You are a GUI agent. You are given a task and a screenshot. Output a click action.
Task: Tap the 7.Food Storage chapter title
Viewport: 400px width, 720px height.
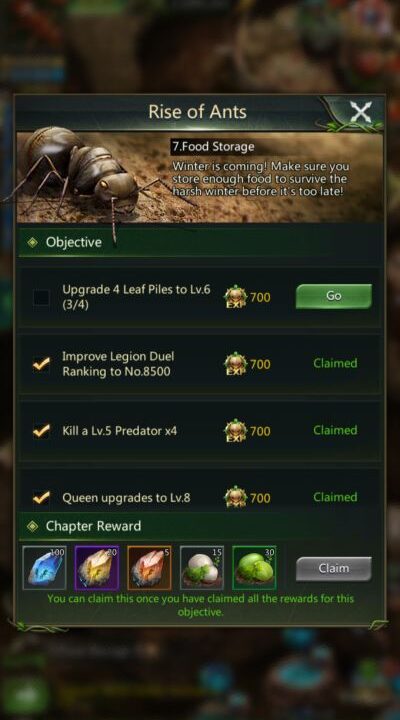coord(213,147)
